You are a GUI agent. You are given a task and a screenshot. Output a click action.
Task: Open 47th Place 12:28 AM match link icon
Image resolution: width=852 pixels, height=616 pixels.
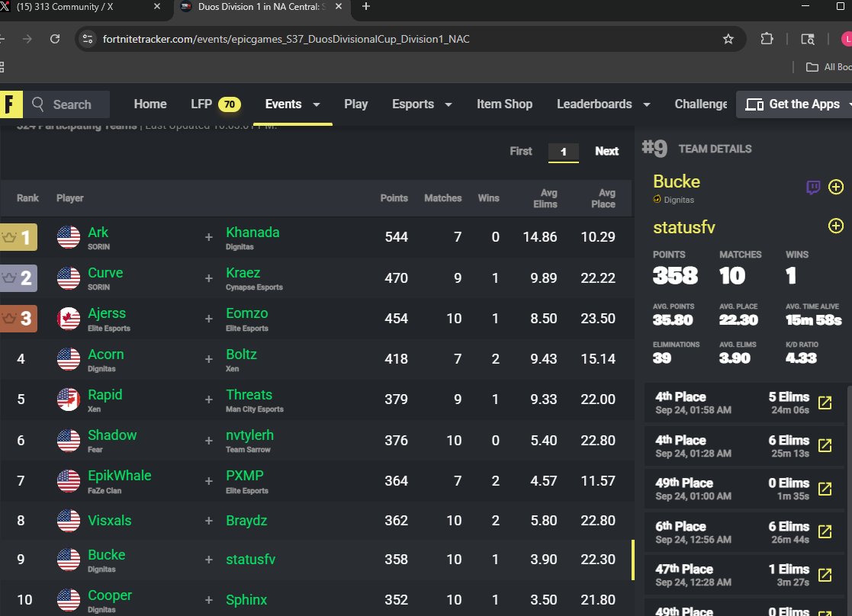click(x=825, y=574)
